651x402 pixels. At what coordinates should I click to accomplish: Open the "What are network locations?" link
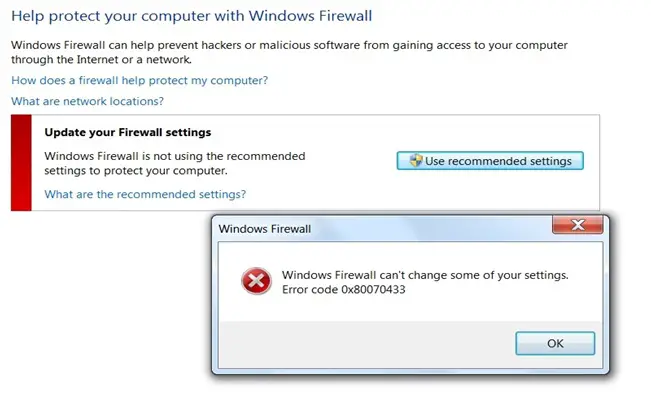[x=87, y=101]
